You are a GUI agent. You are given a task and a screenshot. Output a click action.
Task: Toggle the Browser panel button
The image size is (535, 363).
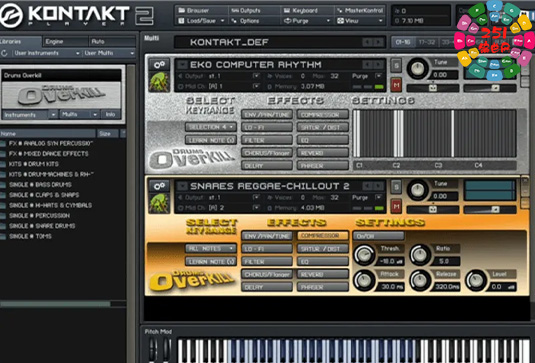[x=201, y=11]
